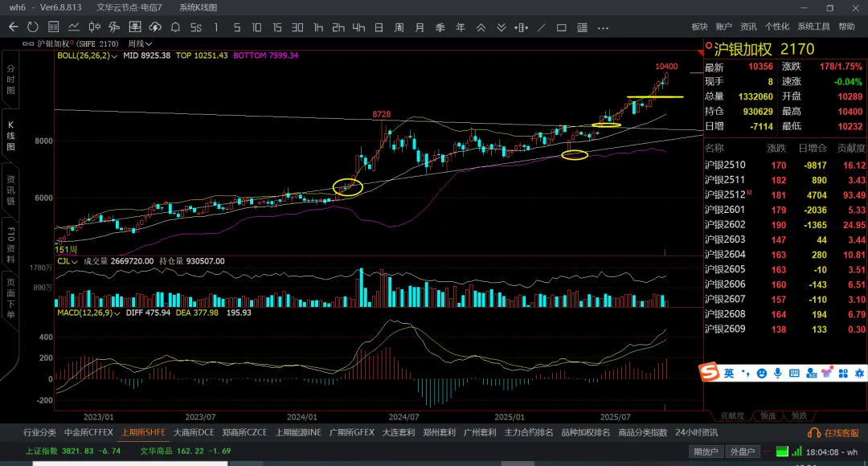Open the Sogou account person icon
The width and height of the screenshot is (868, 466).
click(811, 374)
